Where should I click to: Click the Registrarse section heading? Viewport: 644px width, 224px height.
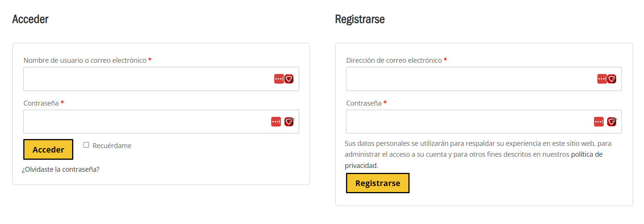pyautogui.click(x=360, y=19)
